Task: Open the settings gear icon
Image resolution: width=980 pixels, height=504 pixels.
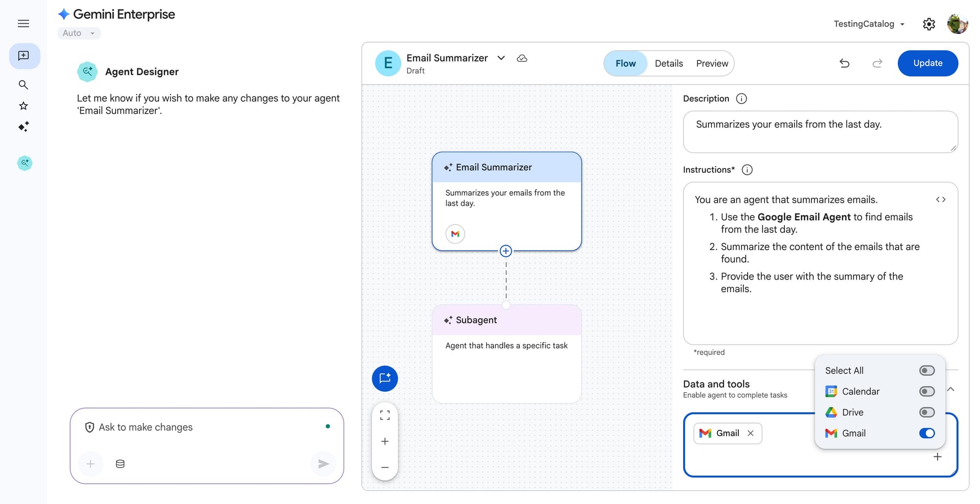Action: (929, 24)
